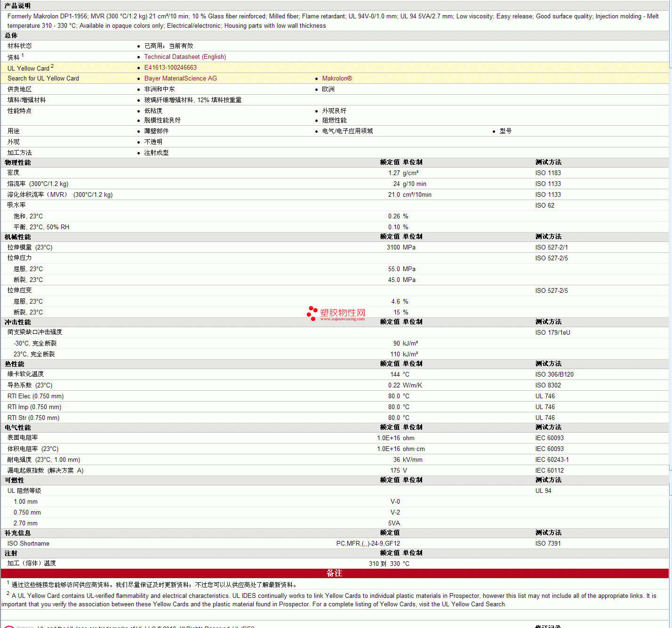
Task: Click the RTI Elec (0.750 mm) label
Action: point(35,396)
